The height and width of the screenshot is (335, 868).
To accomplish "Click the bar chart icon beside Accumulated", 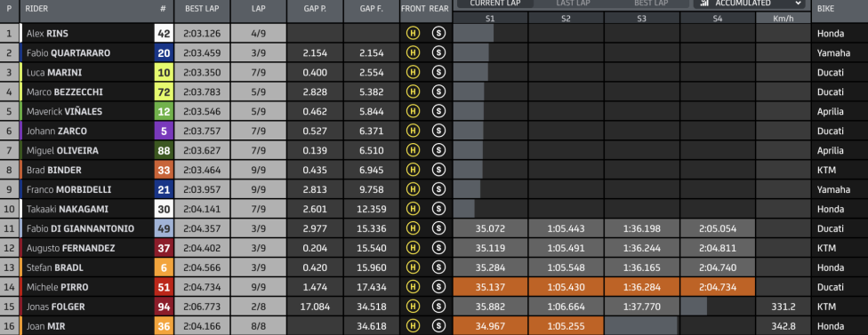I will point(704,3).
